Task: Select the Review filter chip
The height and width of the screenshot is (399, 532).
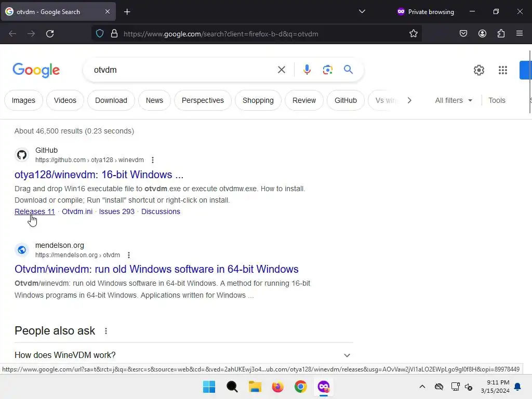Action: pyautogui.click(x=304, y=100)
